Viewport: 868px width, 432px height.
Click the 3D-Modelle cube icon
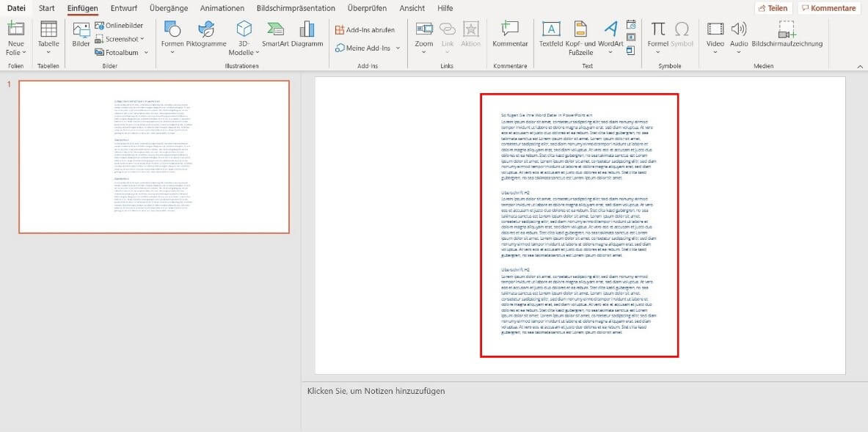coord(244,29)
